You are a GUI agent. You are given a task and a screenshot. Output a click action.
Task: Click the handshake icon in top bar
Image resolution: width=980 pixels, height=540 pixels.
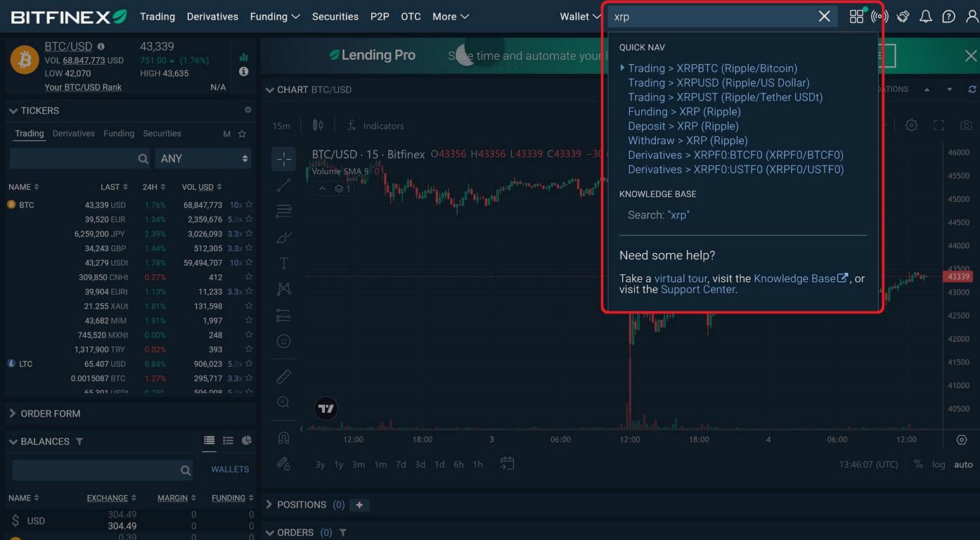tap(903, 16)
